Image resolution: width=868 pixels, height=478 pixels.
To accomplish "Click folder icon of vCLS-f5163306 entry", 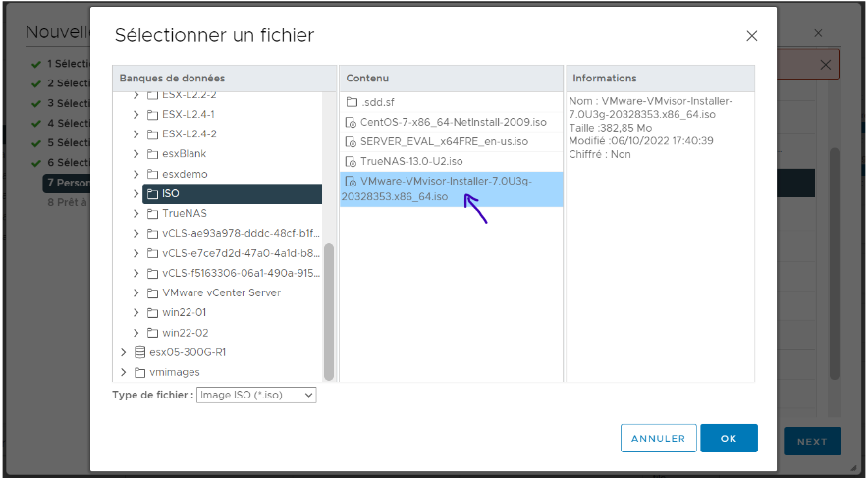I will [152, 273].
